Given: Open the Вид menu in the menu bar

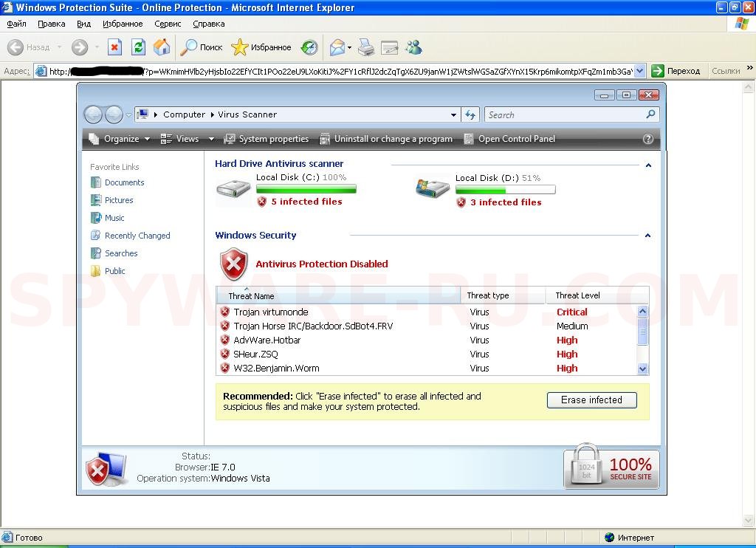Looking at the screenshot, I should tap(83, 24).
